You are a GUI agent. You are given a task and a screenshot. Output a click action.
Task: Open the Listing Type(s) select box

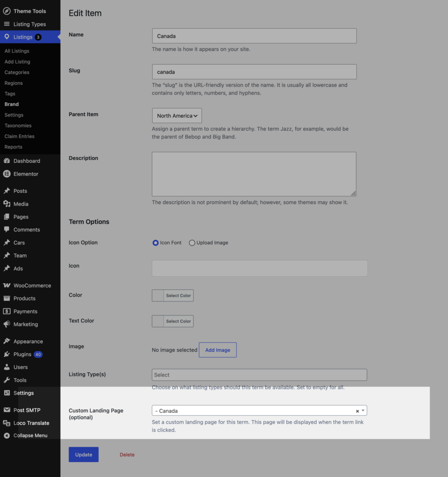259,375
